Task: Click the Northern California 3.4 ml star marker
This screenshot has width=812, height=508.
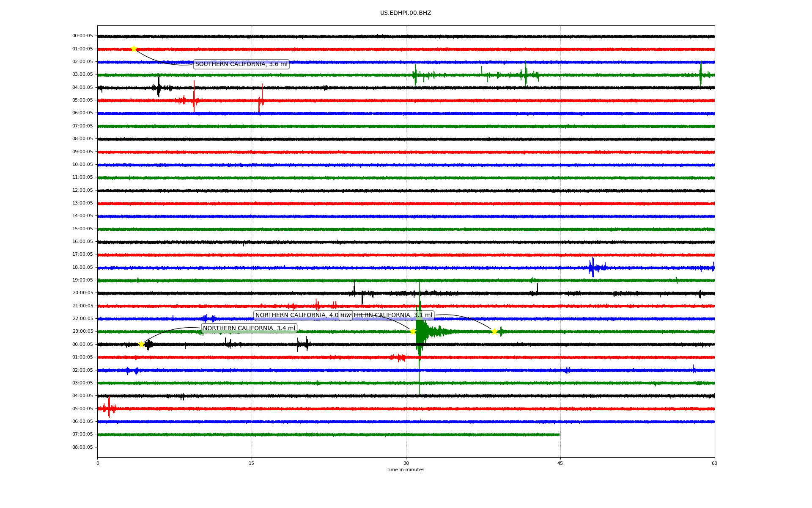Action: (142, 344)
